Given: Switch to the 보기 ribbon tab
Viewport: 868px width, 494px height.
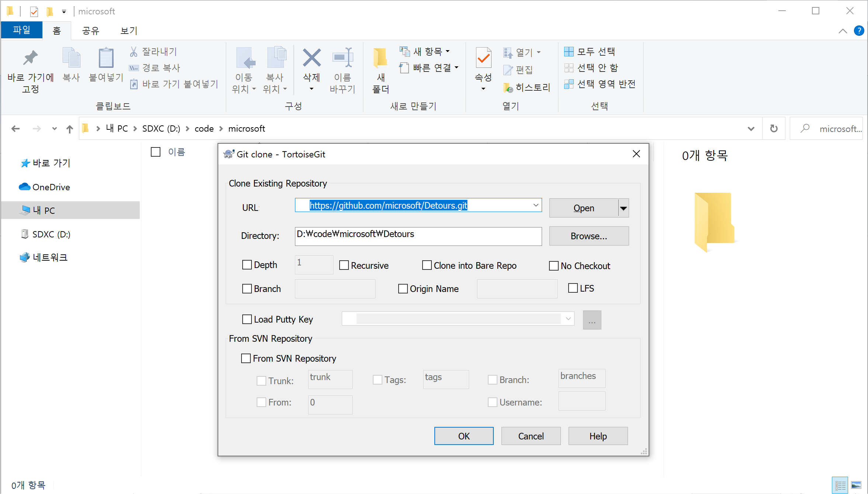Looking at the screenshot, I should click(x=129, y=31).
